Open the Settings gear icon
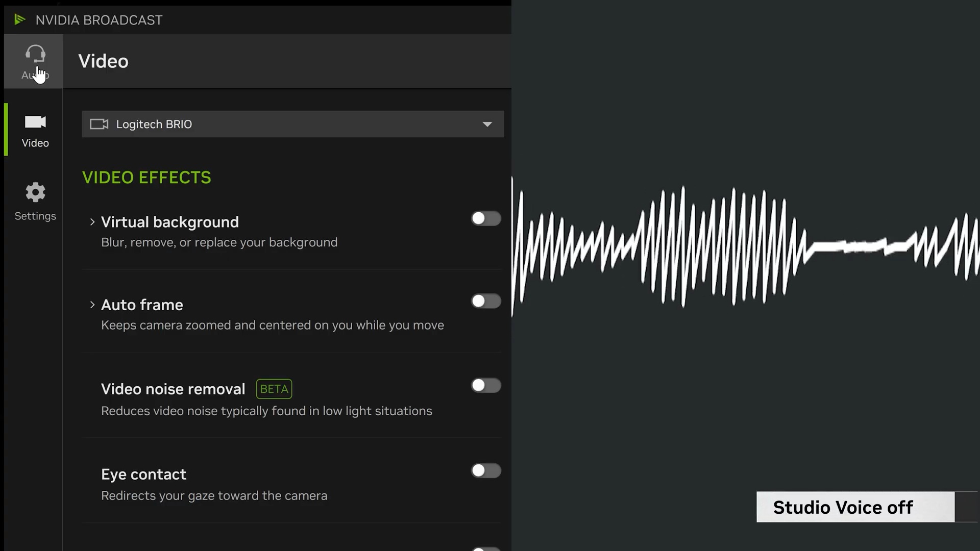980x551 pixels. 35,192
